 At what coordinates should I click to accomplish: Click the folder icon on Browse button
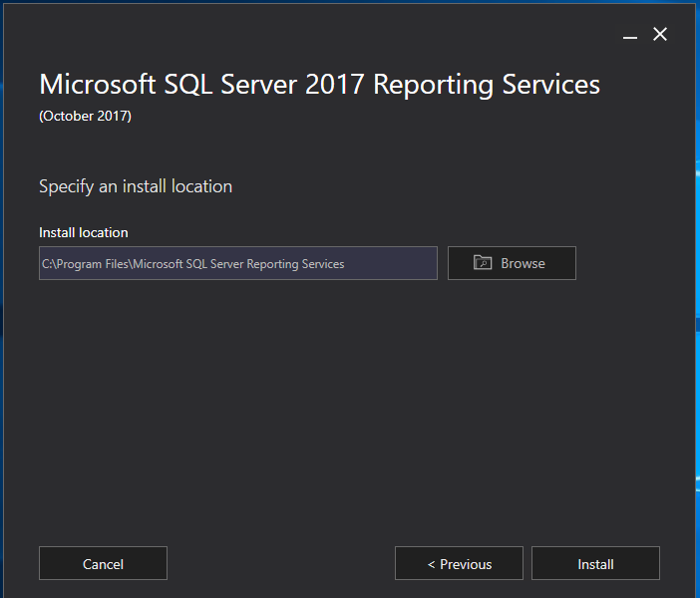point(483,262)
